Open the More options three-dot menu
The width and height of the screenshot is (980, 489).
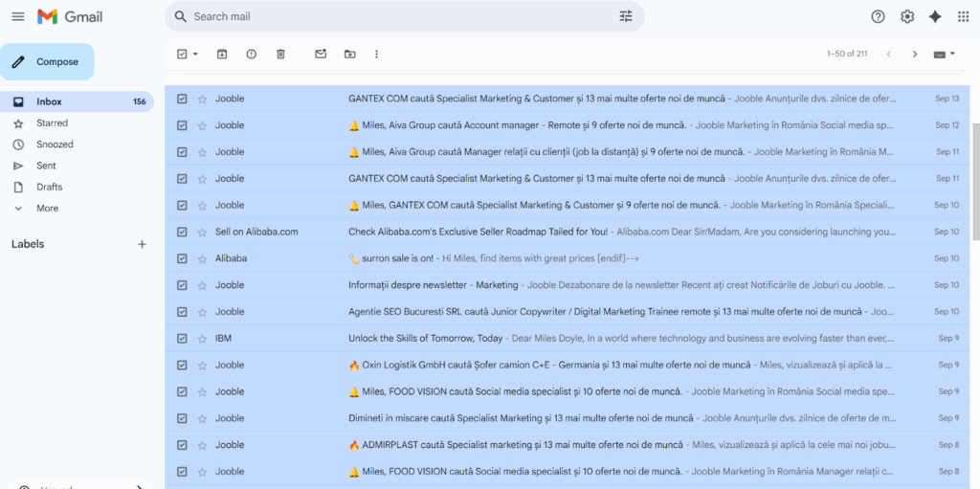376,55
